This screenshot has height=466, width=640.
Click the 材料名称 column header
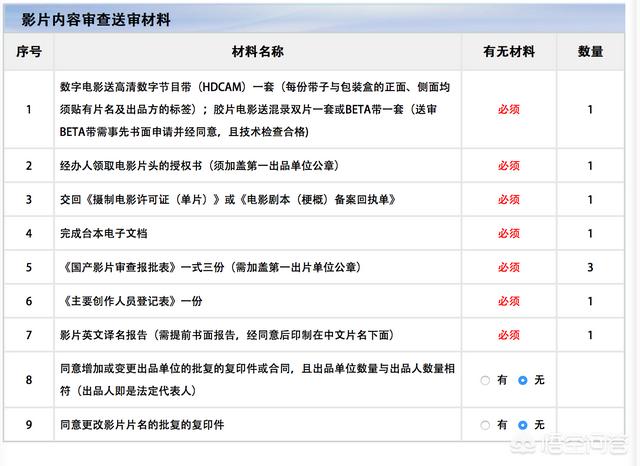coord(257,51)
